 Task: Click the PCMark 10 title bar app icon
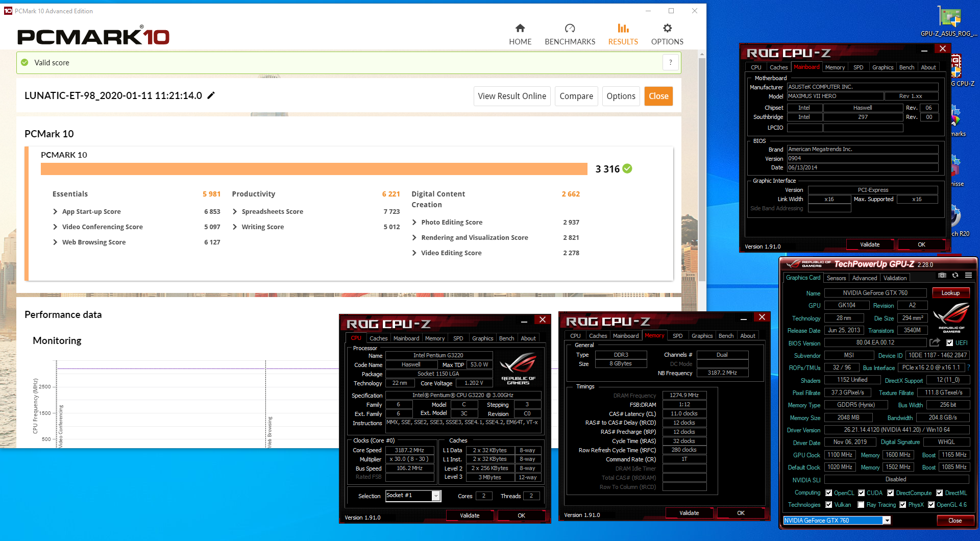pos(8,11)
